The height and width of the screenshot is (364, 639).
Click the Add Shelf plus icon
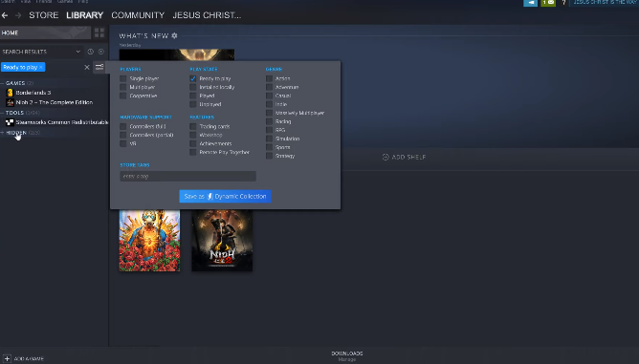(386, 158)
